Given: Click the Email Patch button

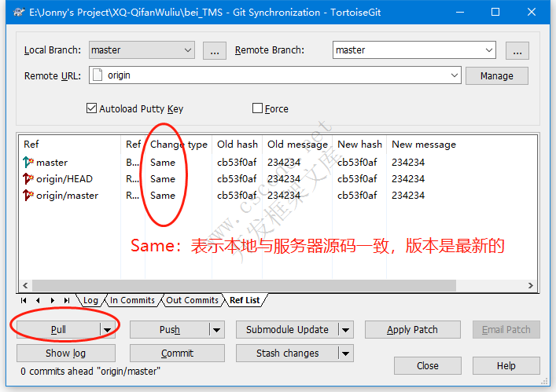Looking at the screenshot, I should (506, 330).
